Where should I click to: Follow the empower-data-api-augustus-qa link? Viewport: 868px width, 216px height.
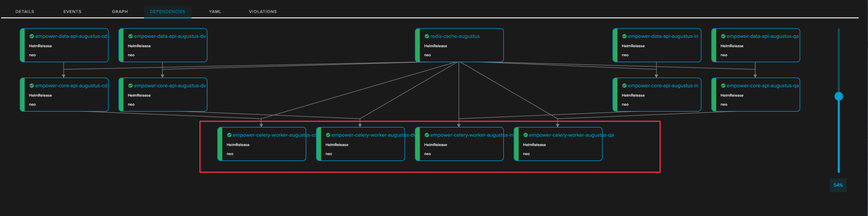tap(763, 36)
